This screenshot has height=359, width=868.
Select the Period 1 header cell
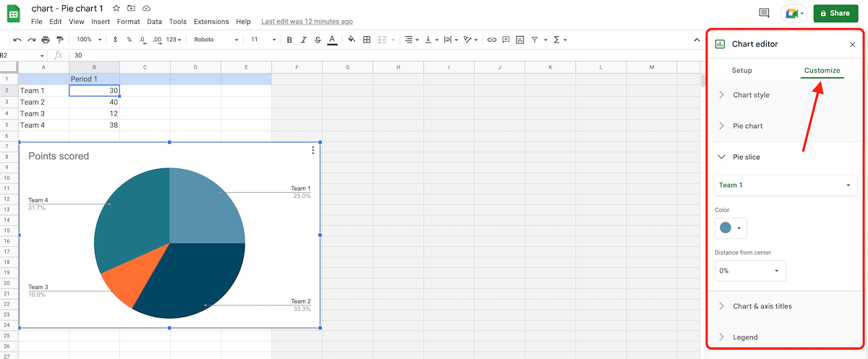(94, 79)
